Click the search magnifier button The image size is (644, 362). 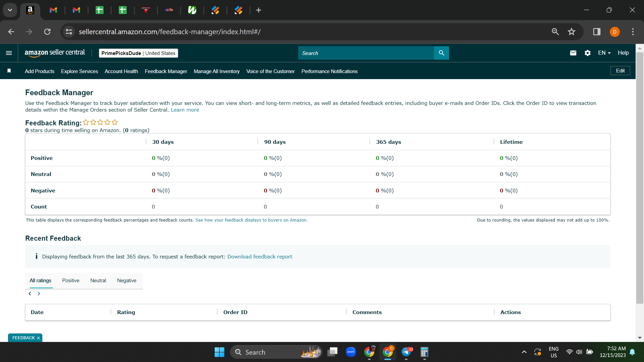(441, 53)
